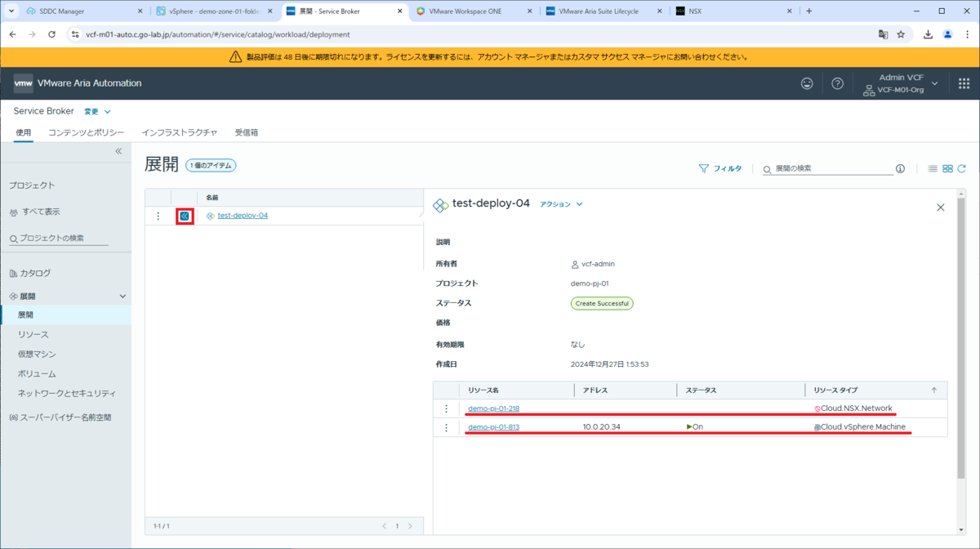Switch to card grid view layout
Viewport: 980px width, 549px height.
click(x=947, y=168)
